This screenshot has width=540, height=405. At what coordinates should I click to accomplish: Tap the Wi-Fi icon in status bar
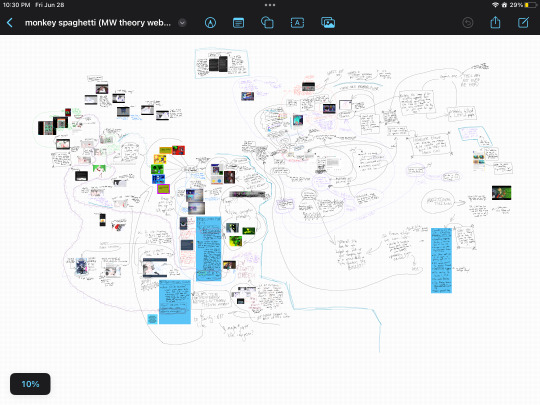coord(495,5)
